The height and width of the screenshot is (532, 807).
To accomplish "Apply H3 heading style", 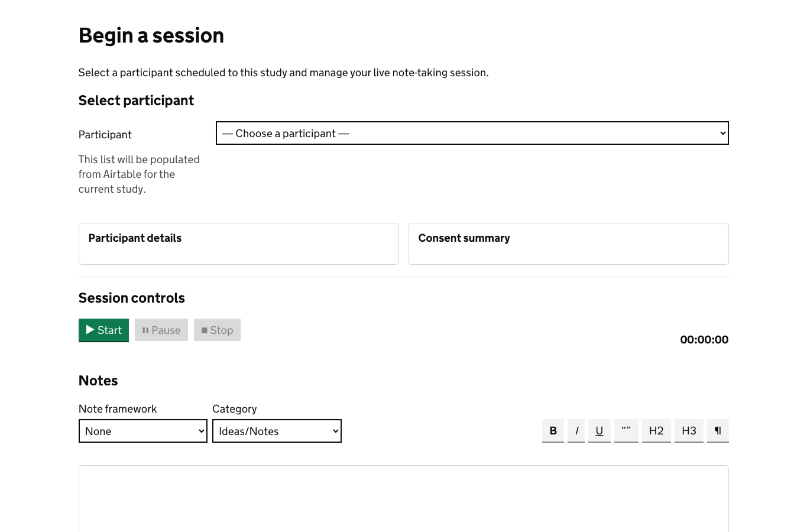I will coord(689,430).
